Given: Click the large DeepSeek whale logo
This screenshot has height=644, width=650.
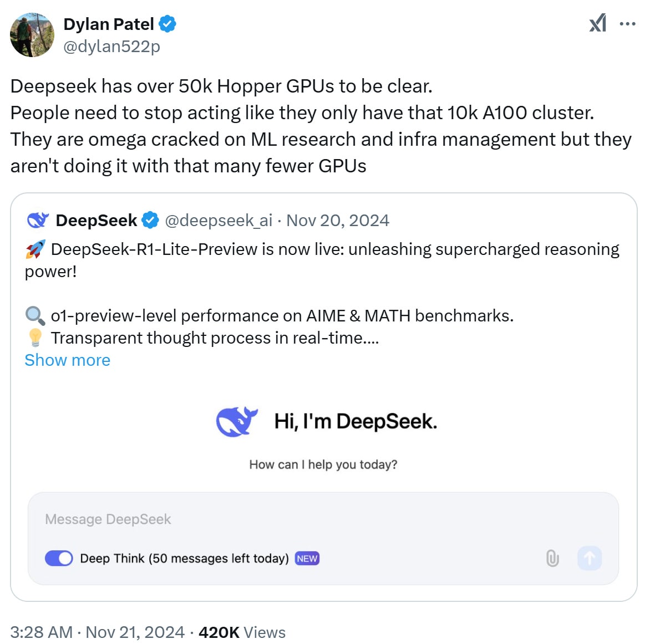Looking at the screenshot, I should click(x=237, y=422).
